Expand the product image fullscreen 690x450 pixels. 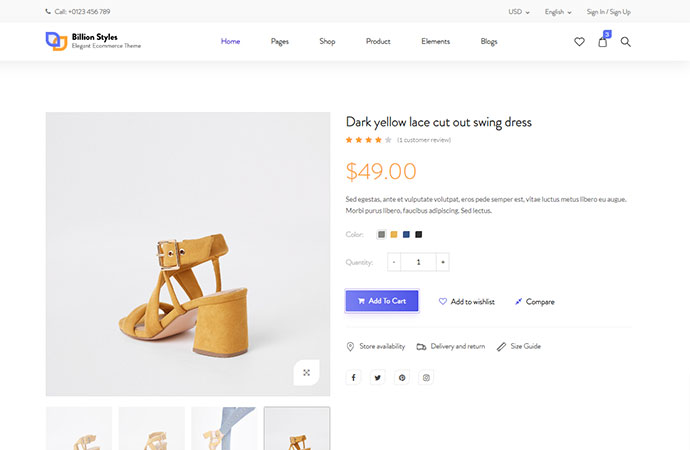pos(306,372)
